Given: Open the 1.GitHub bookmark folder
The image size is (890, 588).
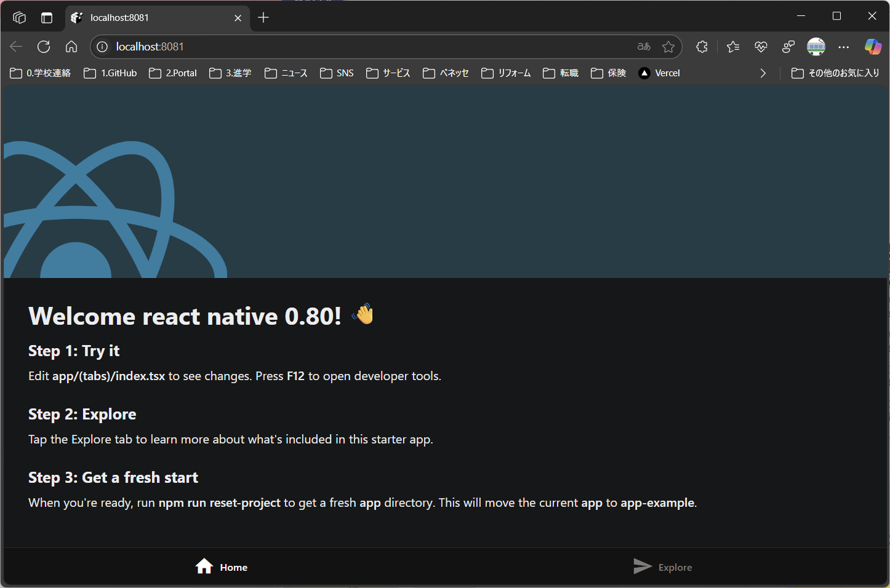Looking at the screenshot, I should 110,73.
